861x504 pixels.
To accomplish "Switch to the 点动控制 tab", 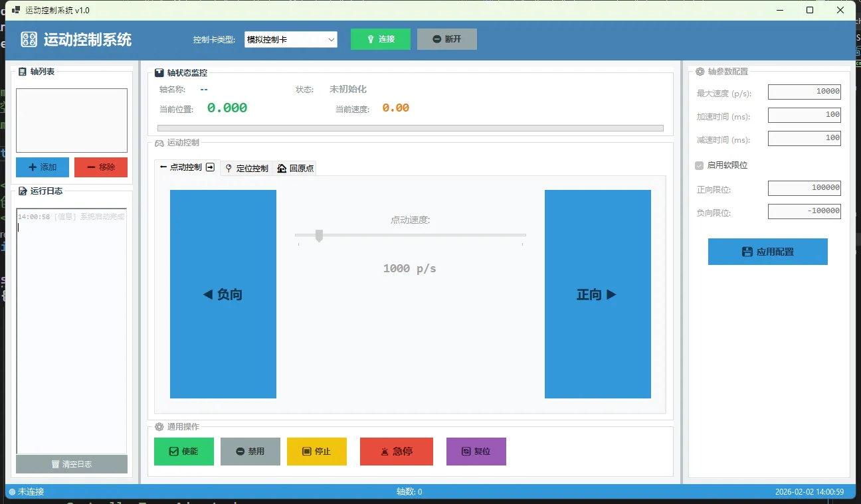I will (187, 167).
